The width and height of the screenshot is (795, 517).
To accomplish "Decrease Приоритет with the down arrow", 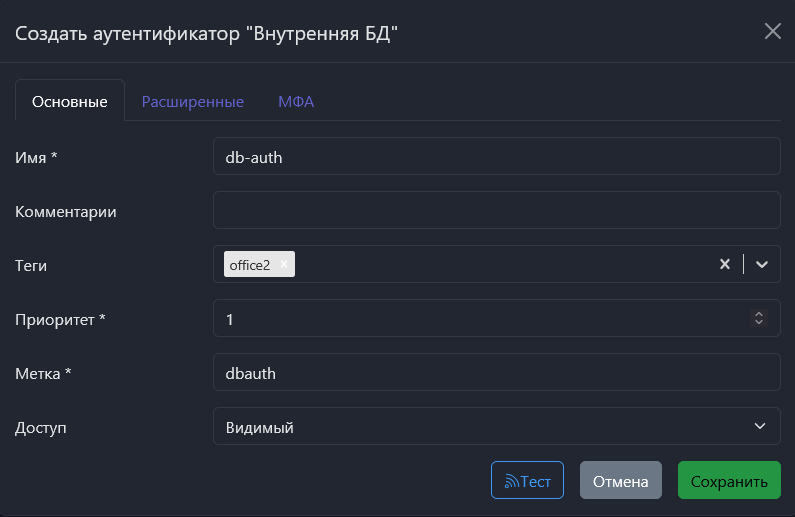I will coord(759,323).
